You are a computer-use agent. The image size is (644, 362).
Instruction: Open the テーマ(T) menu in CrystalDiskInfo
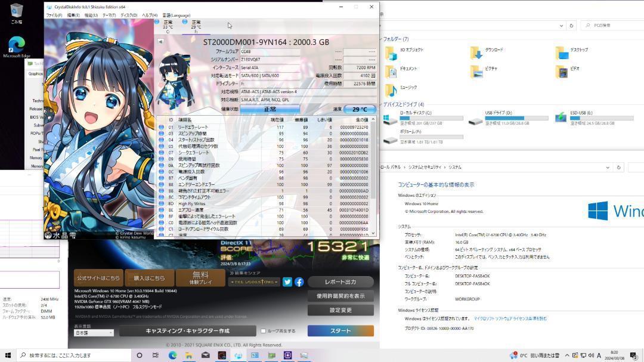click(109, 15)
